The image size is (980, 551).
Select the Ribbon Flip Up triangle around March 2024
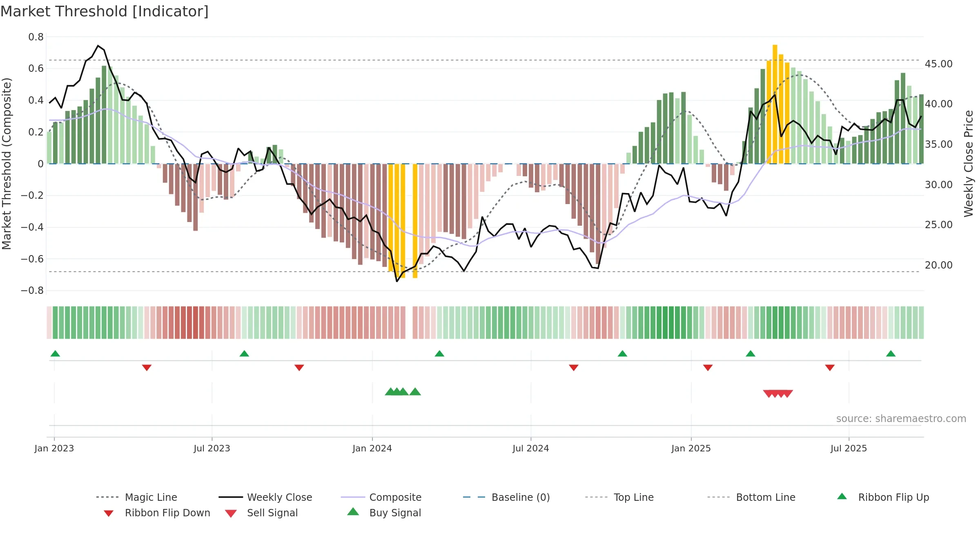439,353
